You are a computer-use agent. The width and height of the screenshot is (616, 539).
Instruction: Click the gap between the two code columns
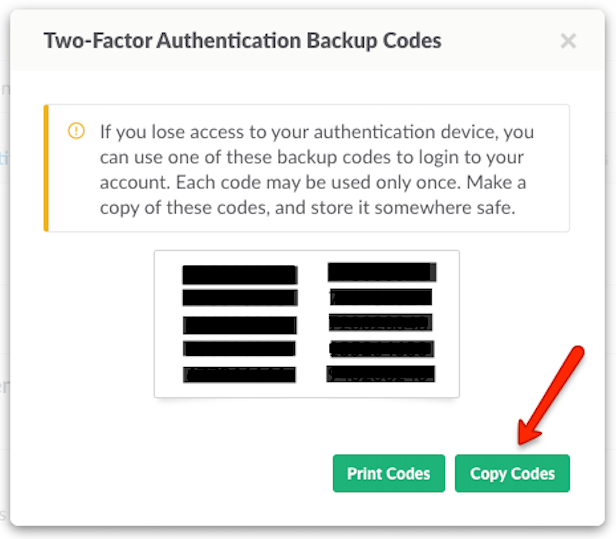[312, 325]
